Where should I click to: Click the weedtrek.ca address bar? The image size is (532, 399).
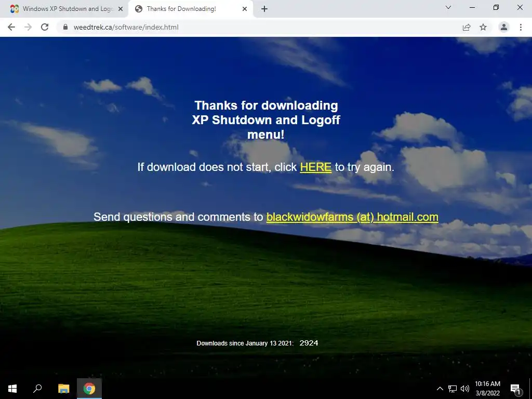pyautogui.click(x=258, y=27)
